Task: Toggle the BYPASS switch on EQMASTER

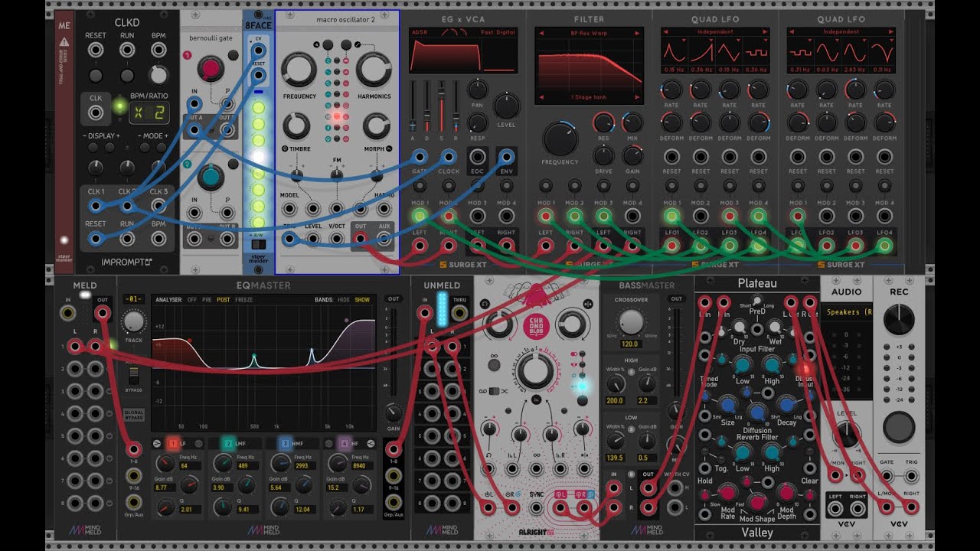Action: pyautogui.click(x=134, y=376)
